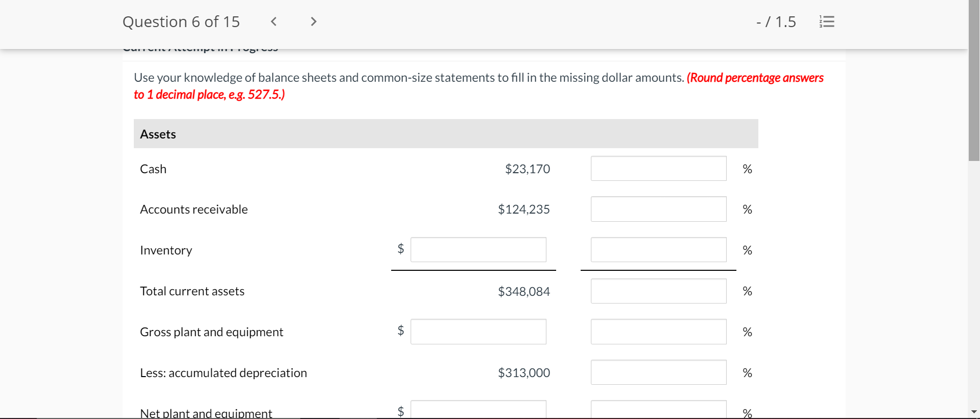Click Gross plant and equipment dollar field
The height and width of the screenshot is (419, 980).
pyautogui.click(x=478, y=332)
